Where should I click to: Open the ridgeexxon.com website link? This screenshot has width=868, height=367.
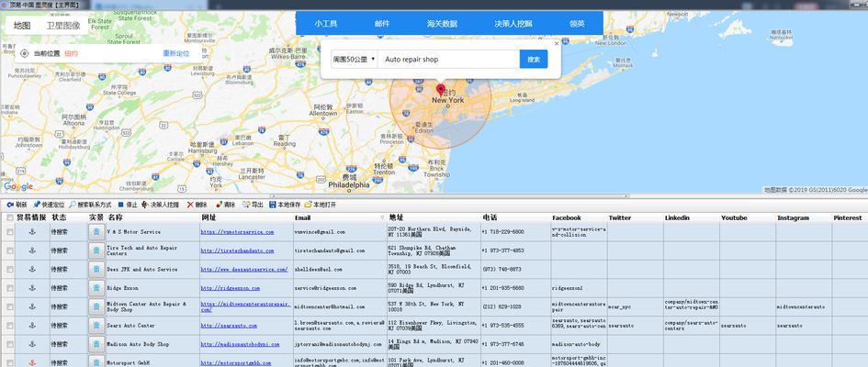tap(230, 288)
